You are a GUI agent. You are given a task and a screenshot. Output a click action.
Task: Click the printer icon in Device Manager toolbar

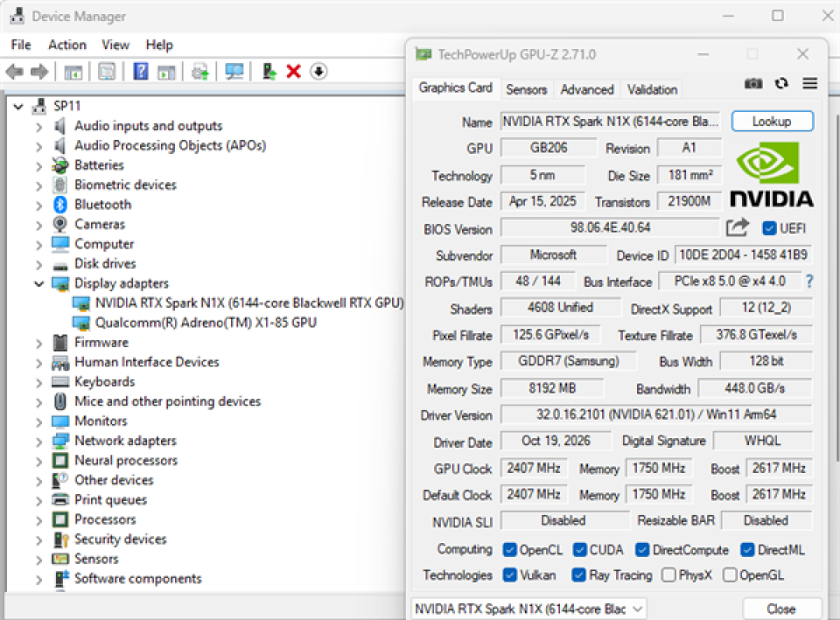[201, 72]
